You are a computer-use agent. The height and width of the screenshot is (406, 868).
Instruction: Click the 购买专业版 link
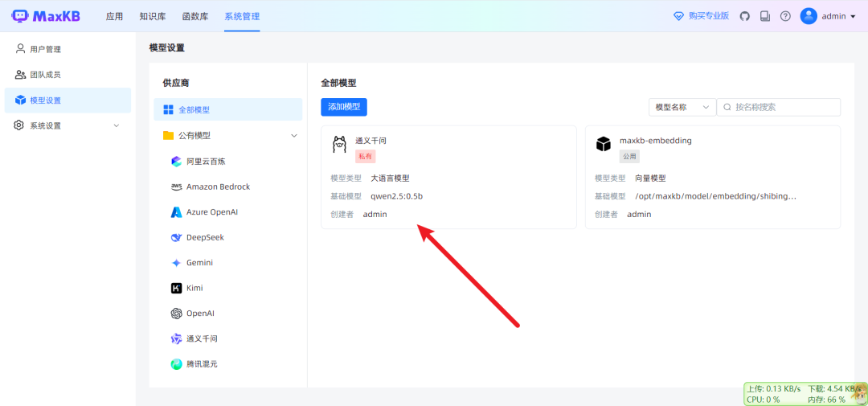709,16
